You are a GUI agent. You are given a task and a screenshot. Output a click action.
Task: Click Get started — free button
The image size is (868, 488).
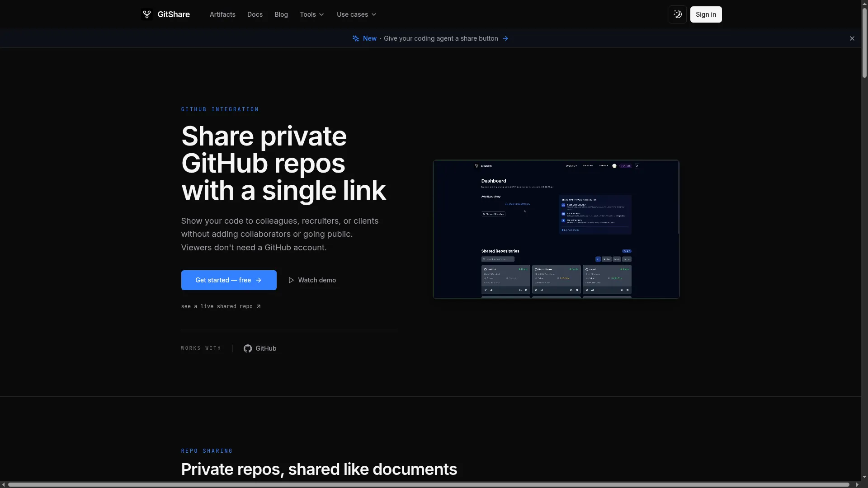tap(229, 280)
